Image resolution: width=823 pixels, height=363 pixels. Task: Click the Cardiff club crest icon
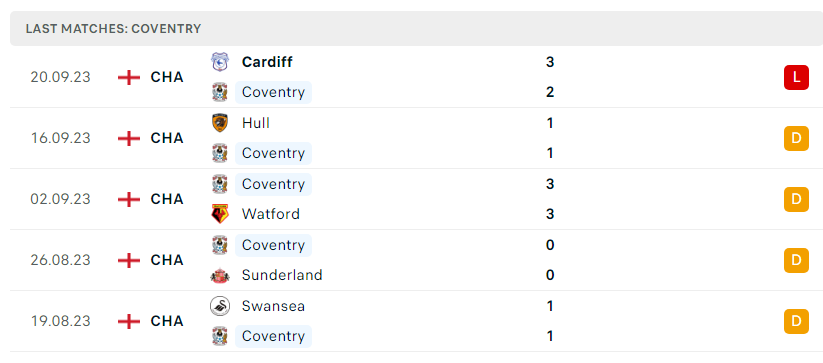(219, 62)
